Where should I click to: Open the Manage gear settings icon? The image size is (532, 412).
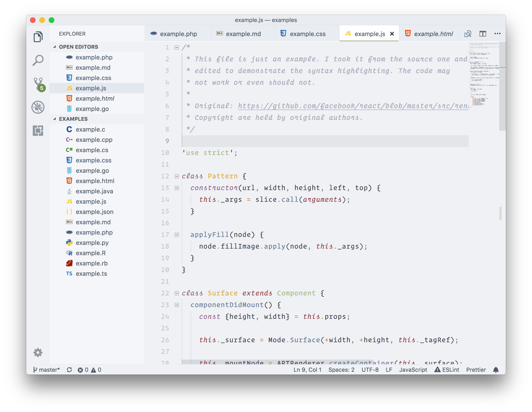(38, 352)
